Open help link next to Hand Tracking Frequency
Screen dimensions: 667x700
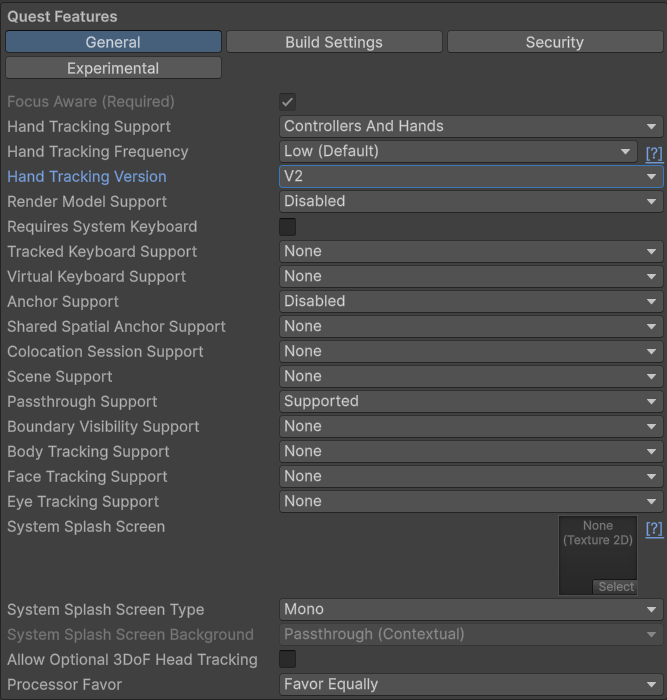[x=654, y=153]
